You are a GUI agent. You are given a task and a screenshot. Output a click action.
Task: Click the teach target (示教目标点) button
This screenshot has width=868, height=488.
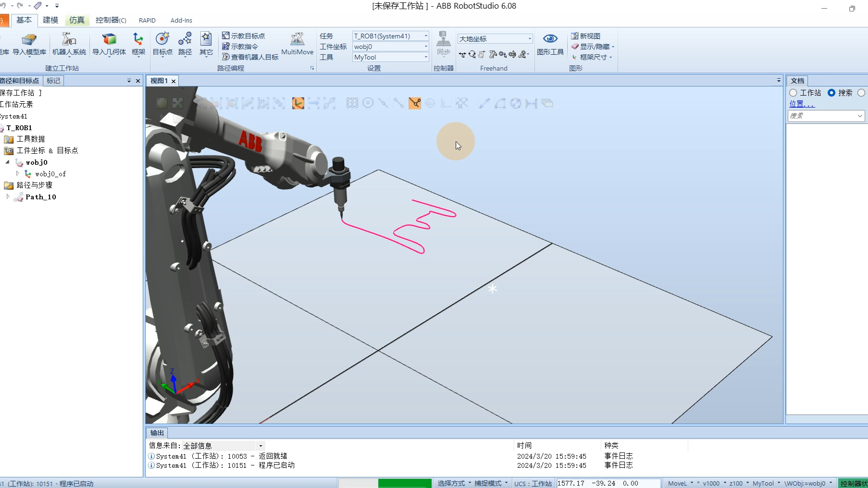[x=244, y=36]
